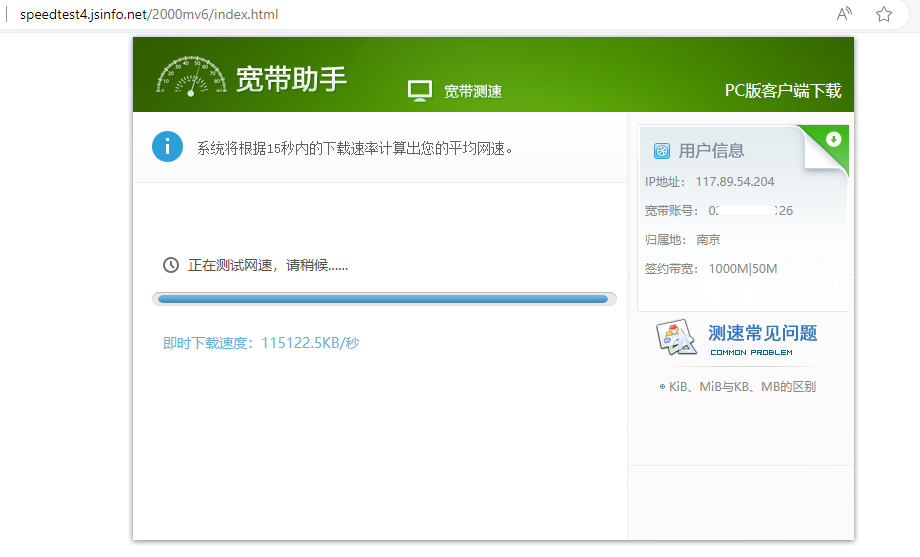Click PC版客户端下载 link

[x=783, y=91]
